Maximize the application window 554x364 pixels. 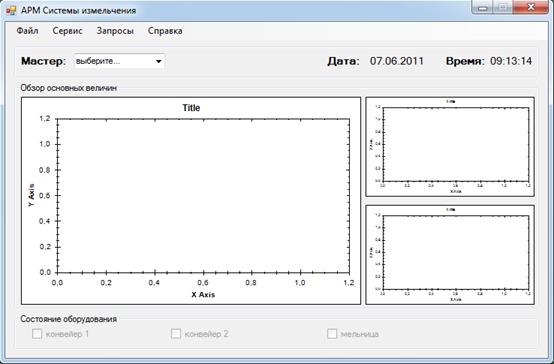point(503,7)
